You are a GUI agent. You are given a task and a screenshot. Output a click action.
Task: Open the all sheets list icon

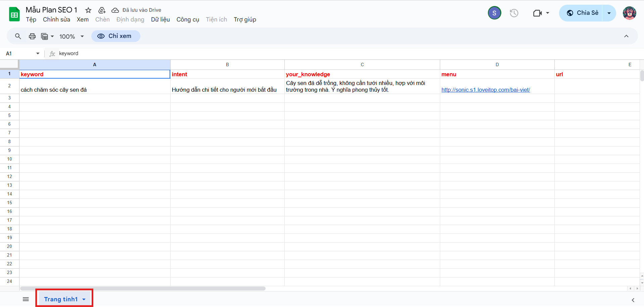click(x=26, y=299)
